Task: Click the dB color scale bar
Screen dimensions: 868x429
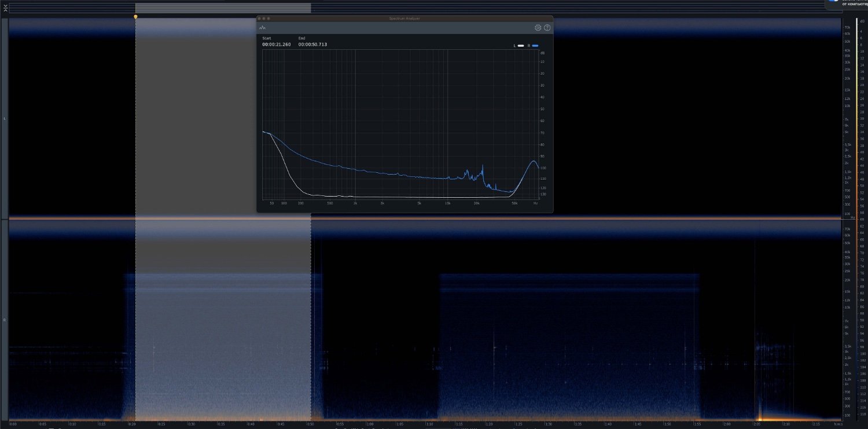Action: [x=856, y=220]
